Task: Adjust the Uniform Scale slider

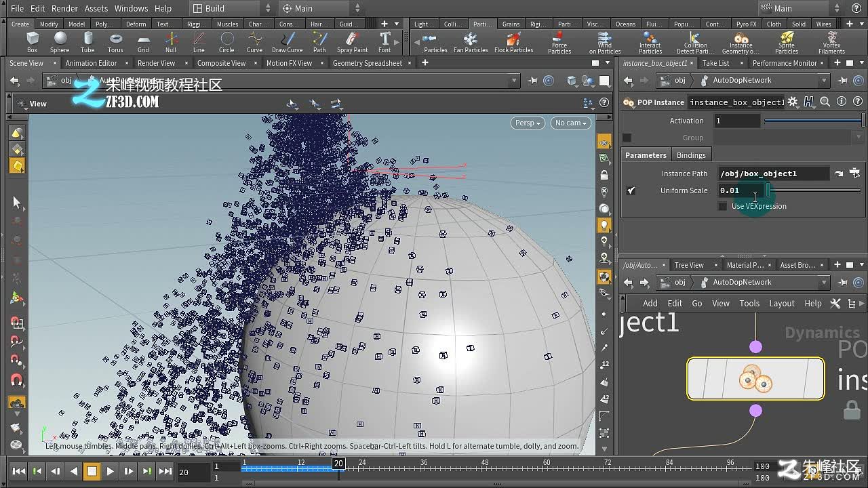Action: tap(814, 190)
